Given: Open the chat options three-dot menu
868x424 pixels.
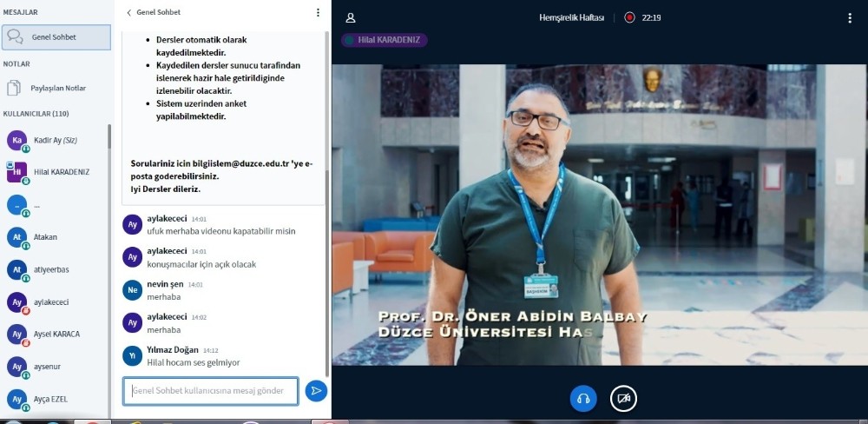Looking at the screenshot, I should pos(318,13).
